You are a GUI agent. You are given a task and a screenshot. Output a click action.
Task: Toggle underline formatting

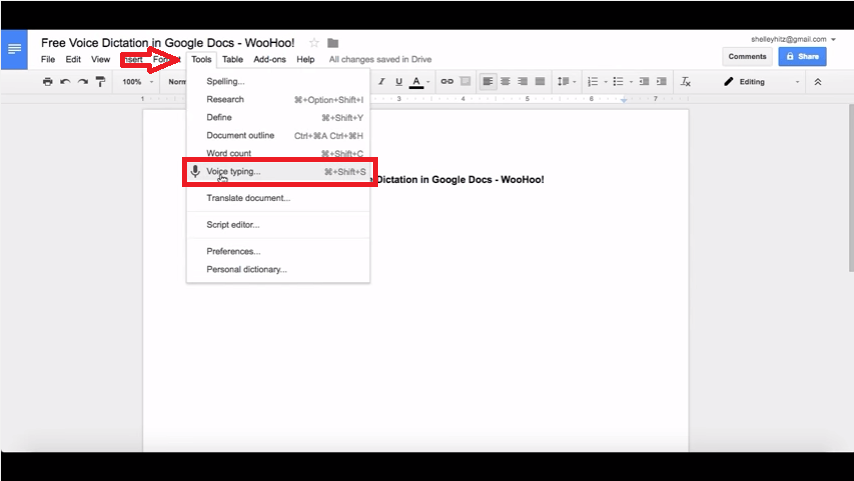(399, 82)
